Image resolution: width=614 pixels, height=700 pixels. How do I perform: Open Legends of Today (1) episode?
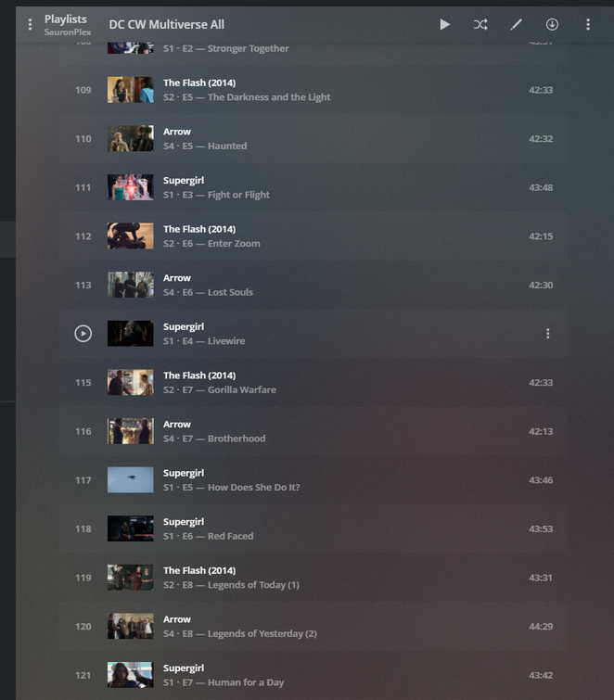pyautogui.click(x=253, y=585)
